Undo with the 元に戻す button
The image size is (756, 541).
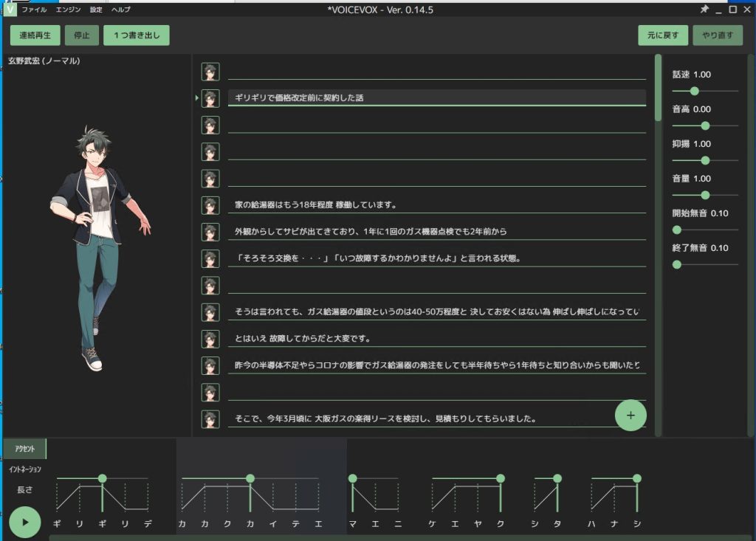pyautogui.click(x=663, y=35)
